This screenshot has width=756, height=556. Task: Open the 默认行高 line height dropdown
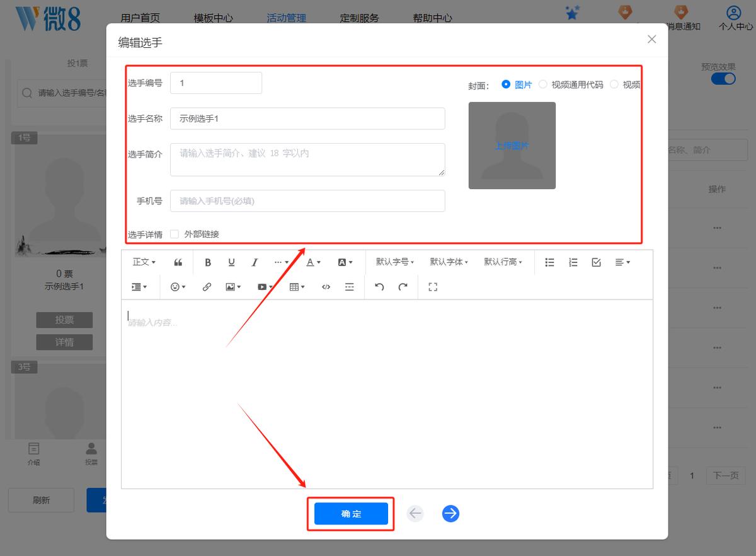tap(503, 262)
